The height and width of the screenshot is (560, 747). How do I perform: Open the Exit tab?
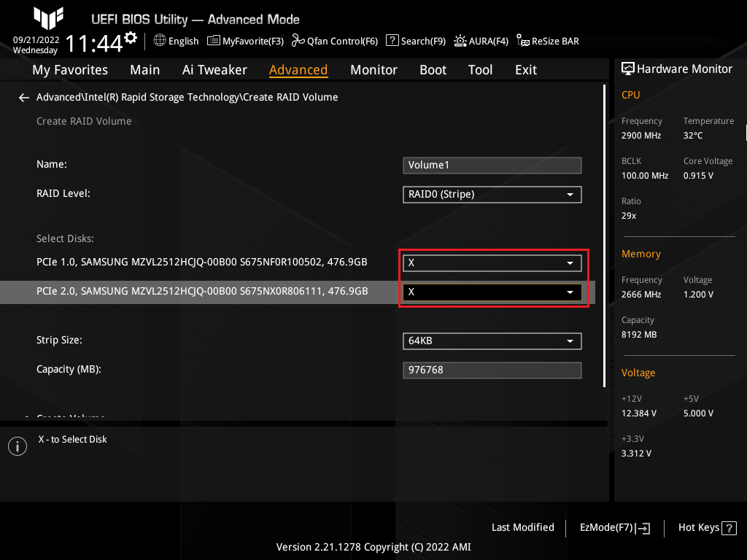526,70
